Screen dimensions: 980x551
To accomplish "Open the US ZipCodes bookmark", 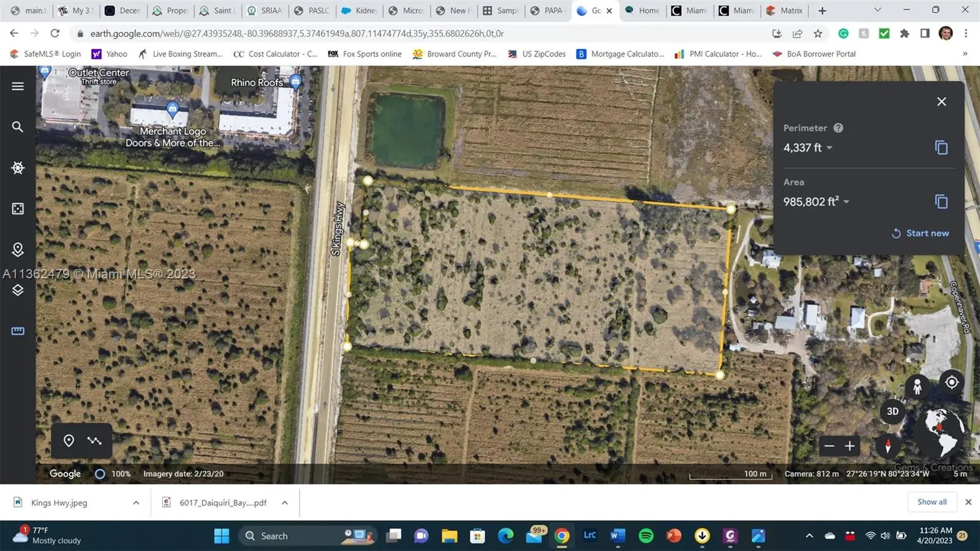I will tap(537, 54).
